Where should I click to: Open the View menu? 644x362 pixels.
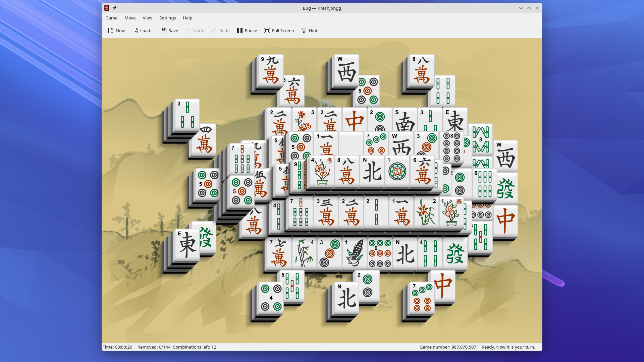tap(147, 18)
